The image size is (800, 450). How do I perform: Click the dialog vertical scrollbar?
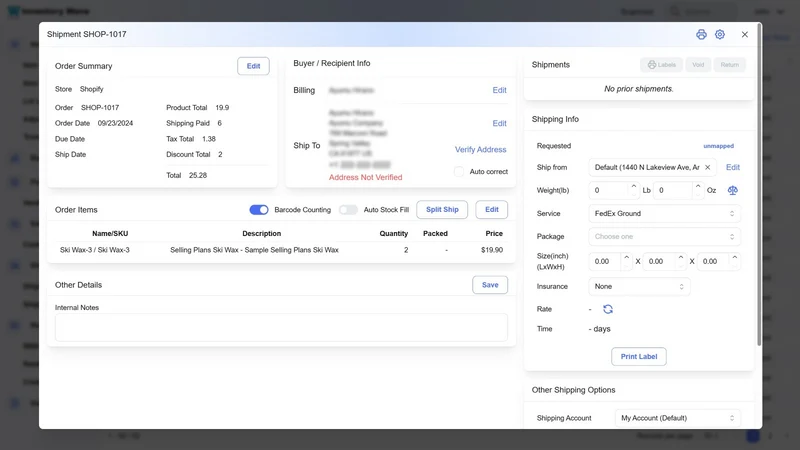click(x=759, y=185)
